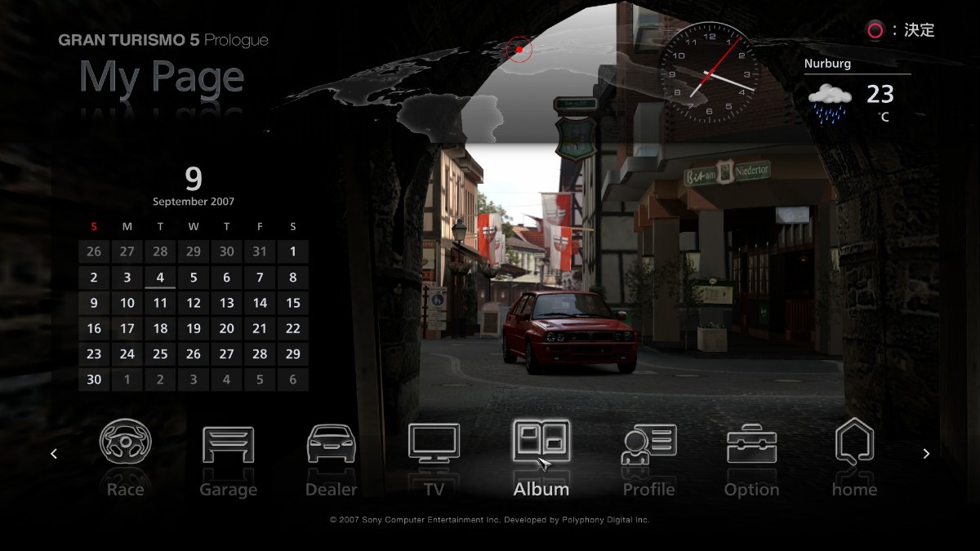Screen dimensions: 980x551
Task: Go to the home icon
Action: click(x=854, y=442)
